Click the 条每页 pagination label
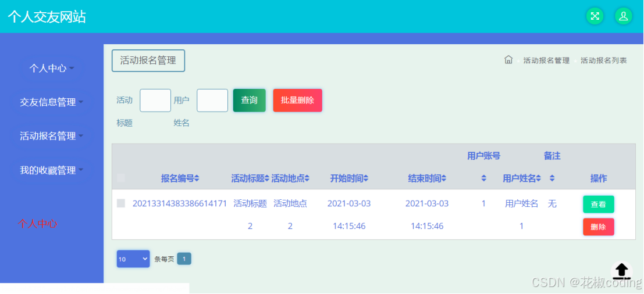This screenshot has height=294, width=644. (x=164, y=259)
